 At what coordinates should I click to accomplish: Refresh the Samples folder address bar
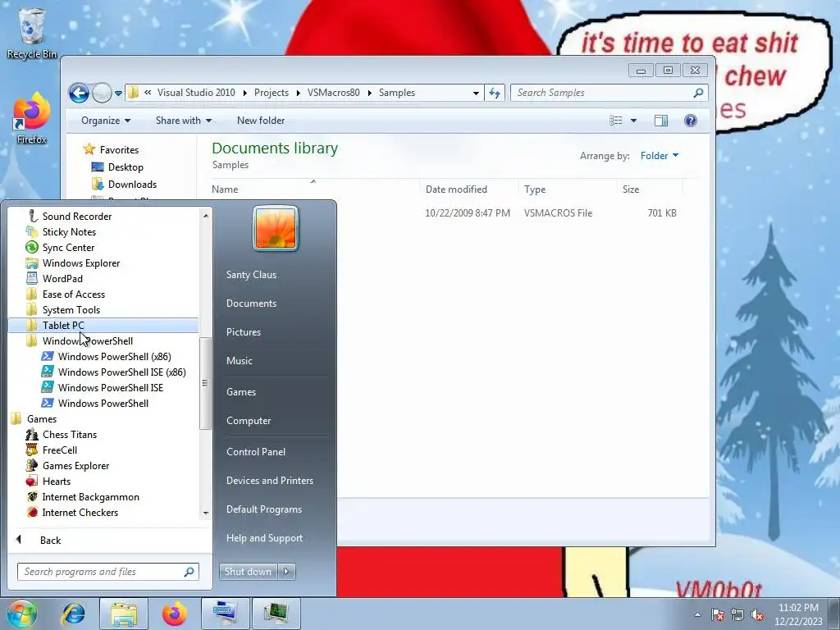click(x=495, y=94)
